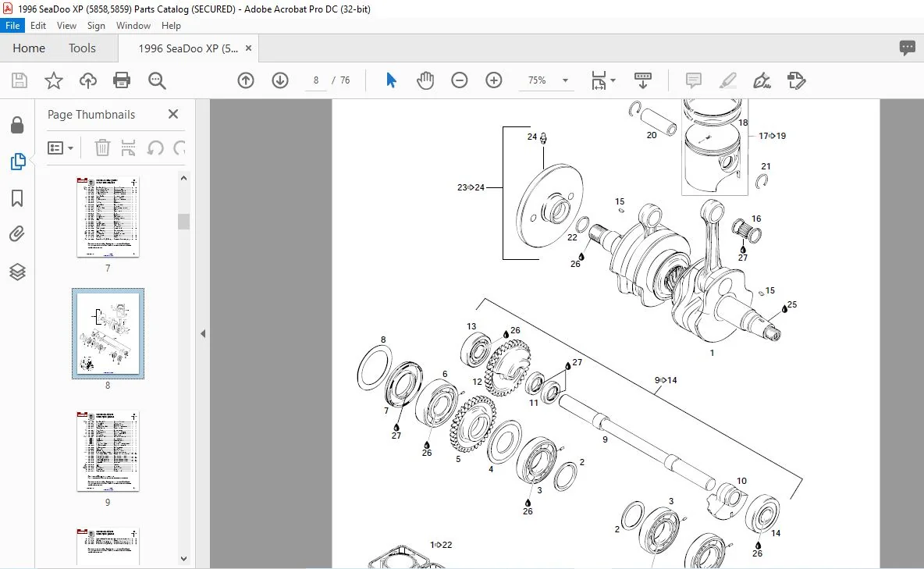Go to previous page arrow
This screenshot has height=569, width=924.
click(x=246, y=80)
